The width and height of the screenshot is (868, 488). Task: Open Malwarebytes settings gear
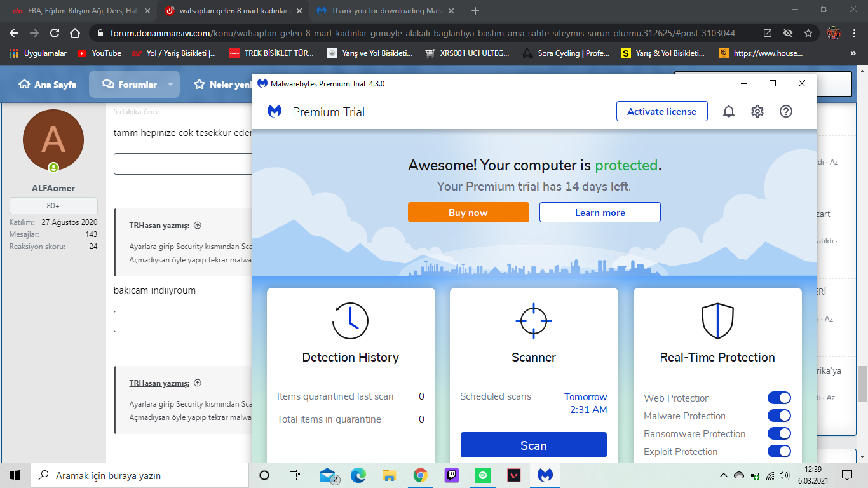click(x=757, y=112)
